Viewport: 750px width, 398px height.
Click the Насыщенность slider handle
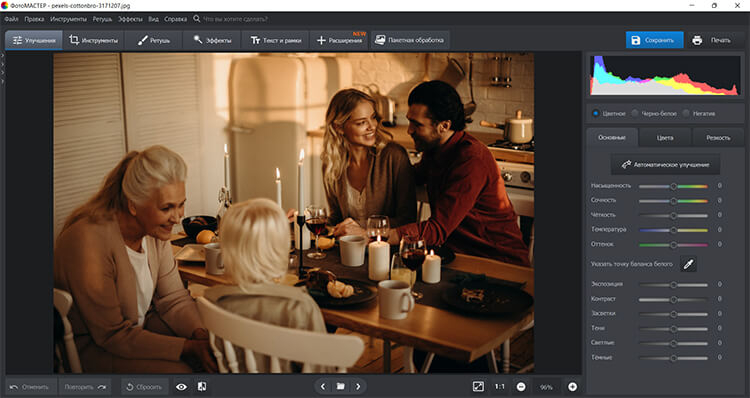point(673,186)
